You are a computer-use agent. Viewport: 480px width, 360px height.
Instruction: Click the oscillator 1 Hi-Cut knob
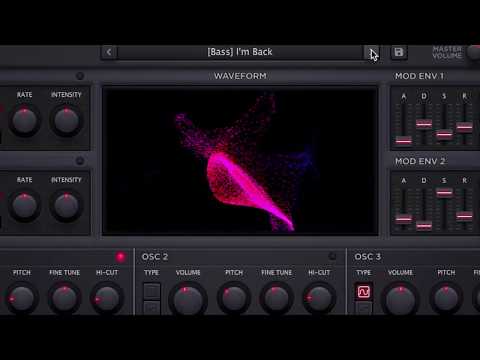[107, 298]
